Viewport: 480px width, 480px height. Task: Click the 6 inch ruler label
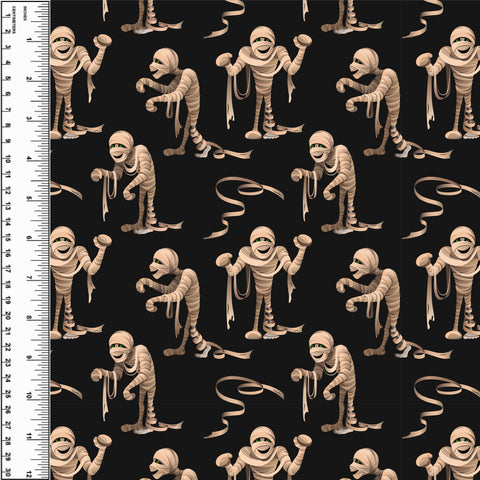(x=29, y=238)
